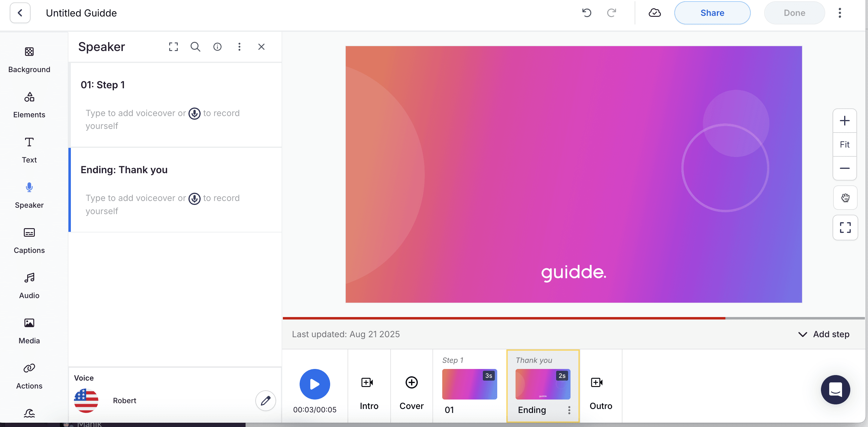
Task: Open the Background panel in sidebar
Action: [29, 60]
